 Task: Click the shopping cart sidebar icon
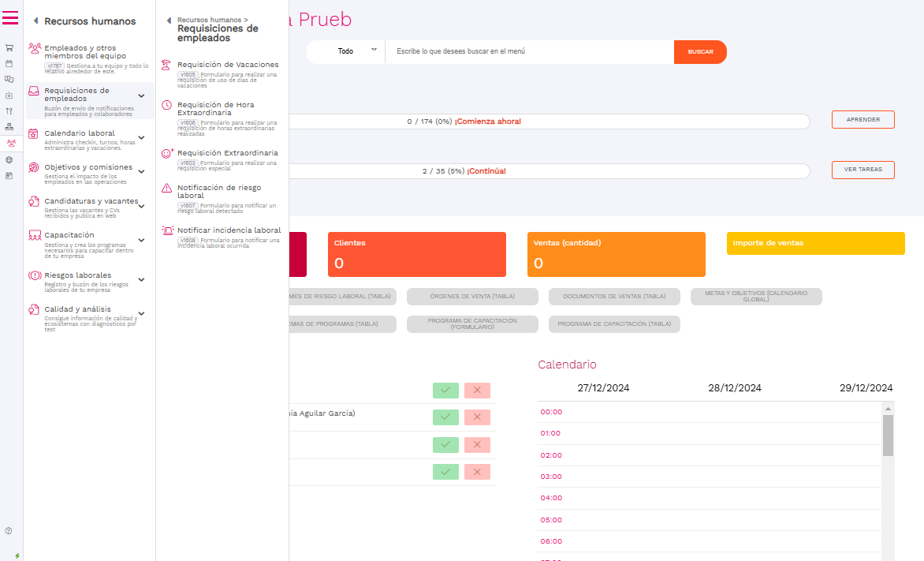point(9,47)
